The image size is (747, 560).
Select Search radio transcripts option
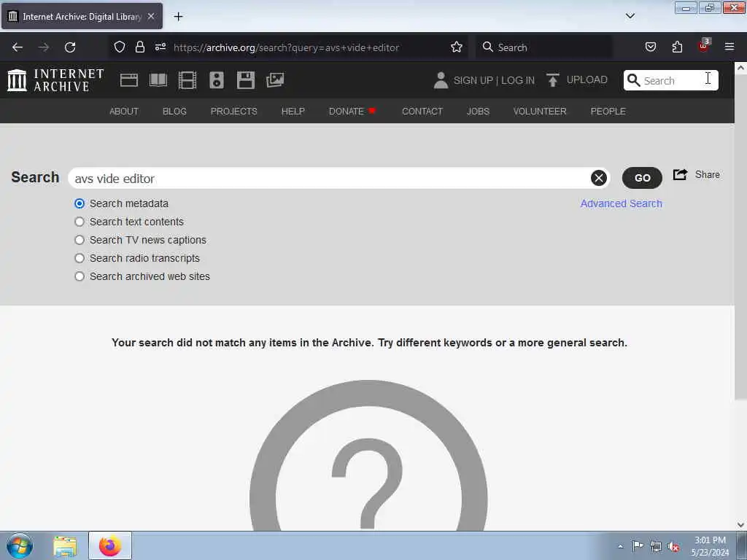pyautogui.click(x=80, y=258)
